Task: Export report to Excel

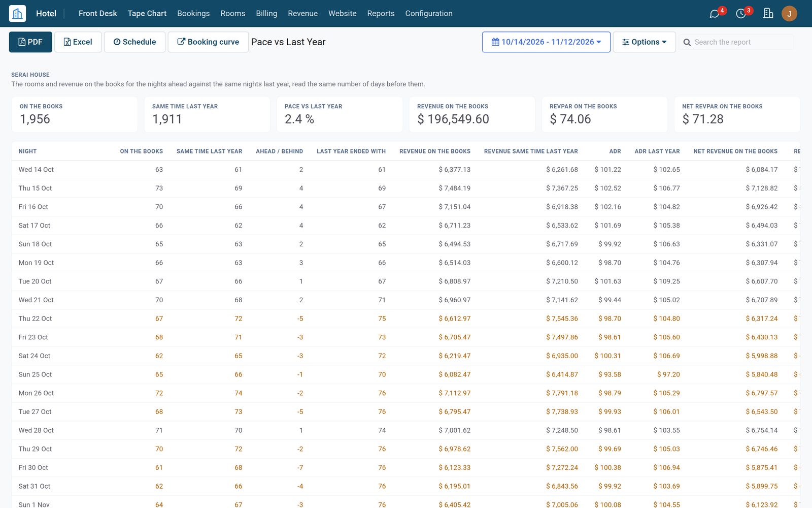Action: pyautogui.click(x=78, y=42)
